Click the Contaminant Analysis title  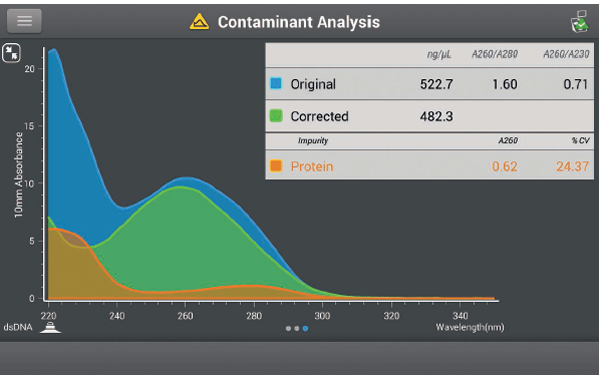tap(299, 22)
